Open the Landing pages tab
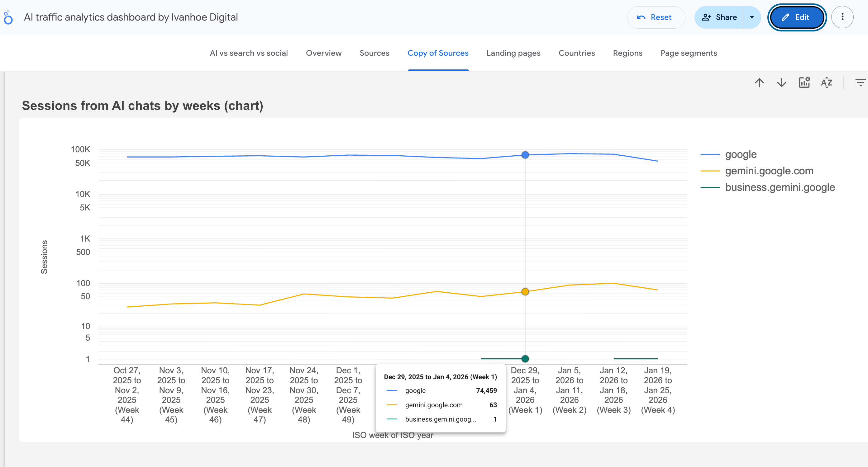The height and width of the screenshot is (467, 868). tap(513, 53)
